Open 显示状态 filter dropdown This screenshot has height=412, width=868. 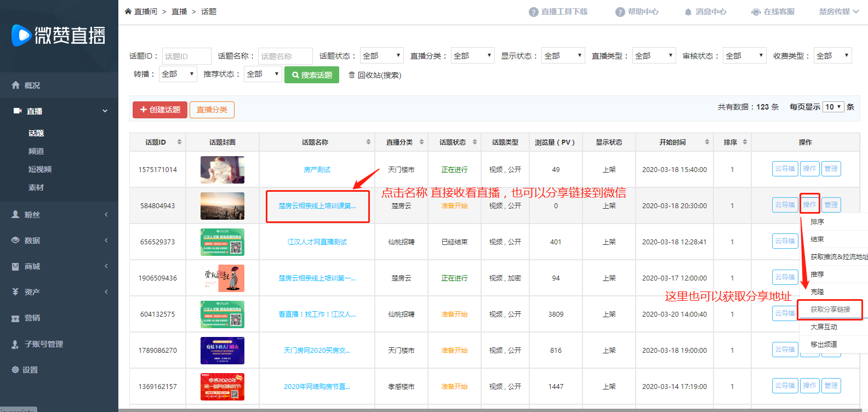tap(563, 55)
